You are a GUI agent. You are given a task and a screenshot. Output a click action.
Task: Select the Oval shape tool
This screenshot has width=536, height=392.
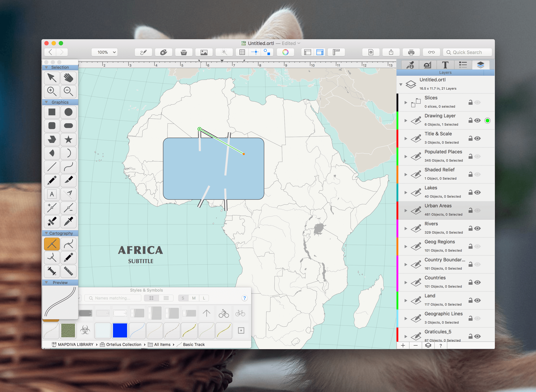[x=68, y=112]
